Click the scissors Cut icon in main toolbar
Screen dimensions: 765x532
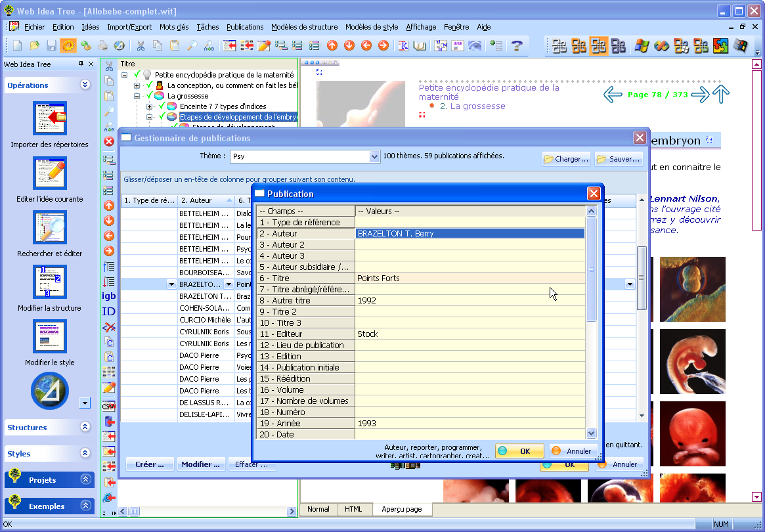(x=140, y=46)
